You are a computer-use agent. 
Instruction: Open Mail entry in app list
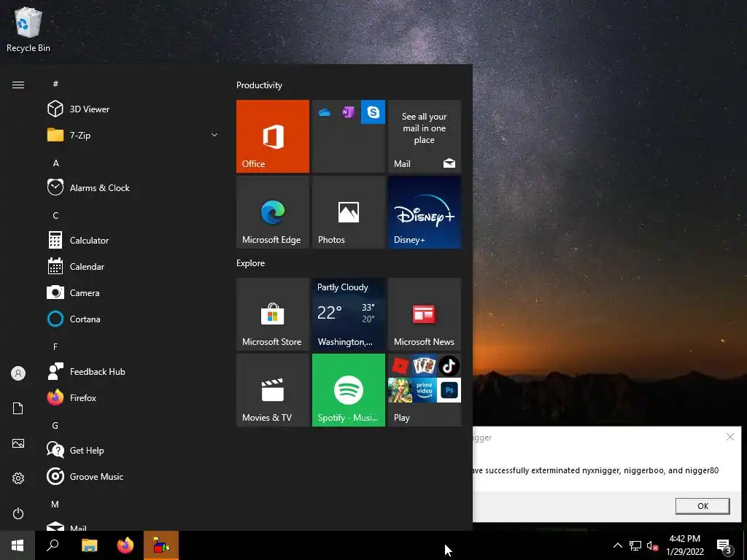pyautogui.click(x=133, y=526)
